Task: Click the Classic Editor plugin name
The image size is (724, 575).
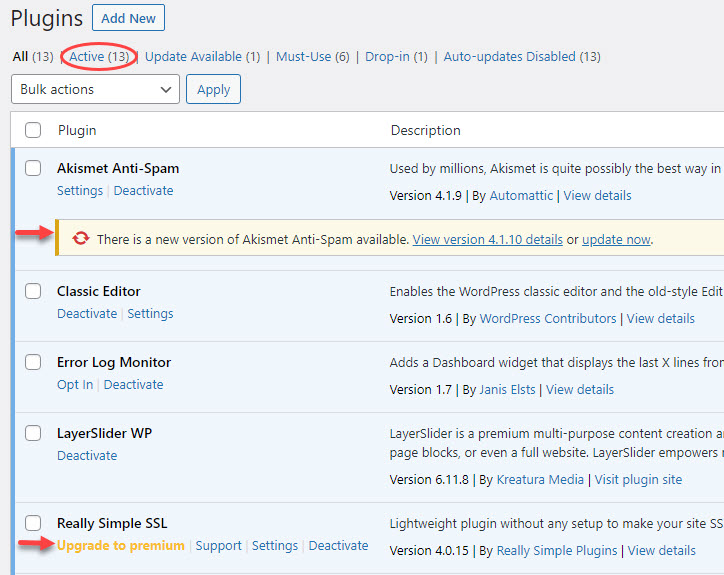Action: click(x=99, y=291)
